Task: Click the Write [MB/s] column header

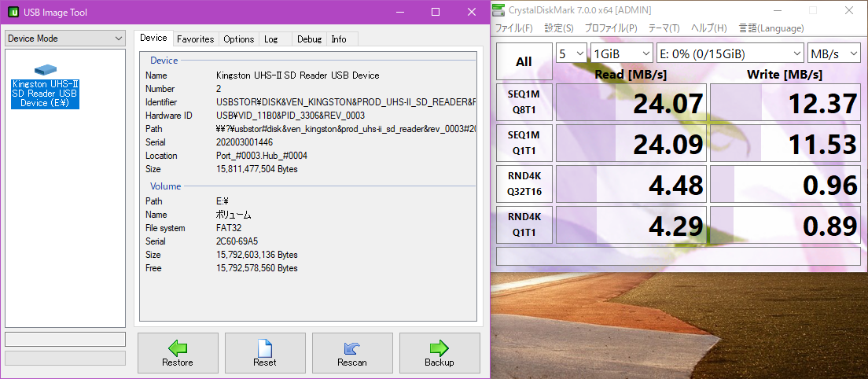Action: [x=785, y=74]
